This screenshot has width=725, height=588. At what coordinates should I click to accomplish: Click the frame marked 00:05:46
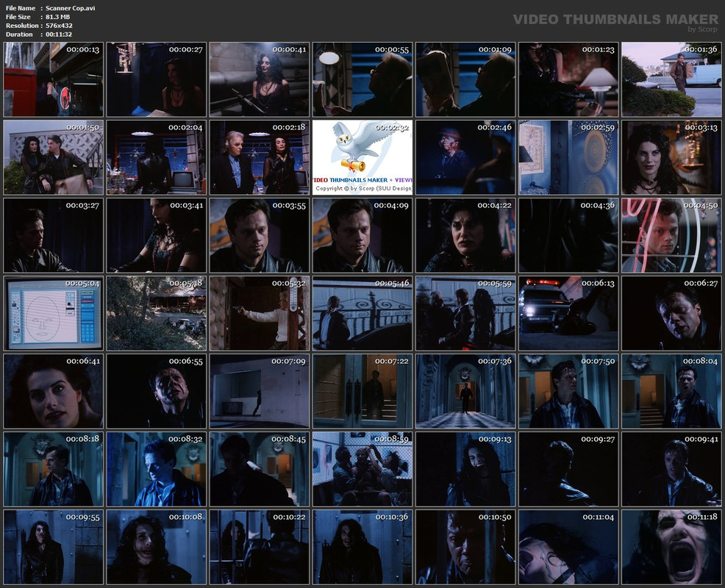point(362,313)
